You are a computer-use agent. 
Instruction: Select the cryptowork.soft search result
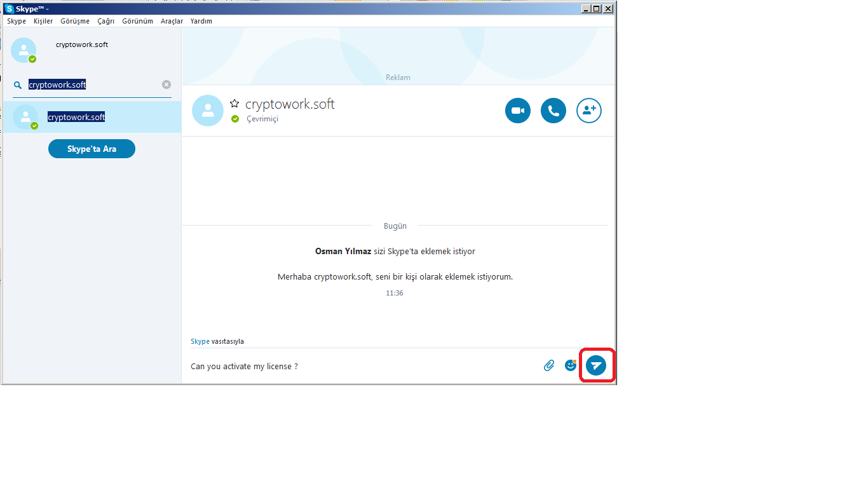tap(92, 117)
